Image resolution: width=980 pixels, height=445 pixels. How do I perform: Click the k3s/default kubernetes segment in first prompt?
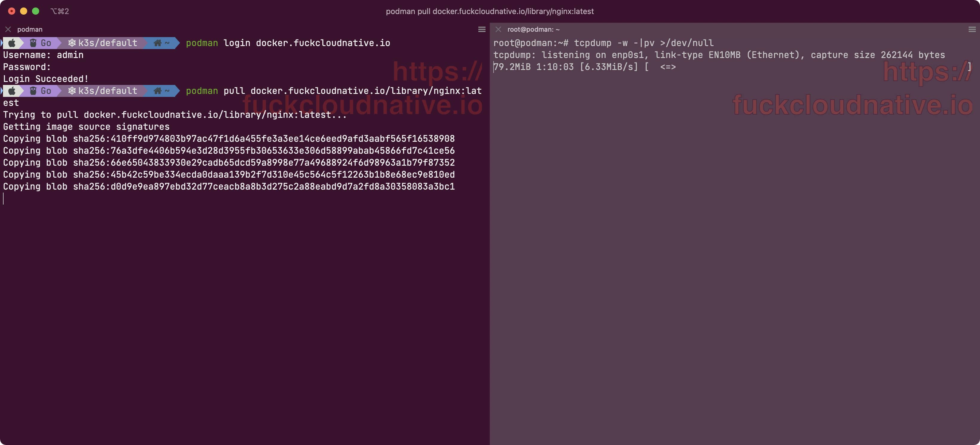coord(103,43)
